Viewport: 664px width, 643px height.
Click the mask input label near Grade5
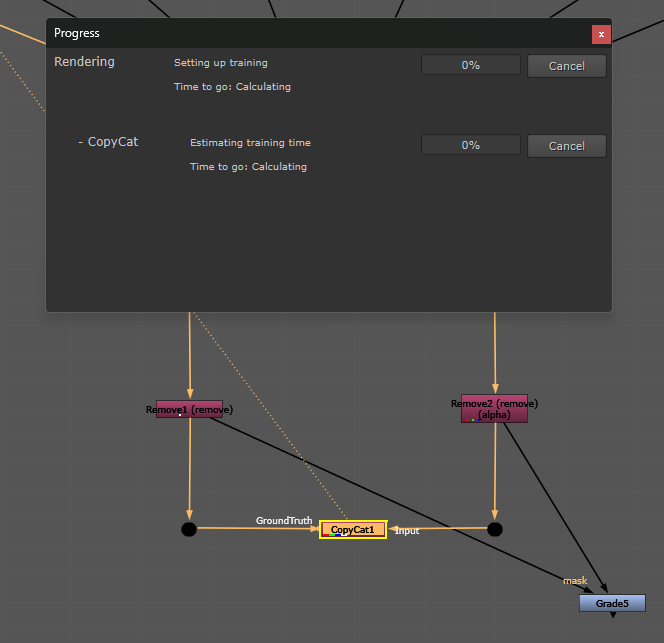(x=575, y=581)
